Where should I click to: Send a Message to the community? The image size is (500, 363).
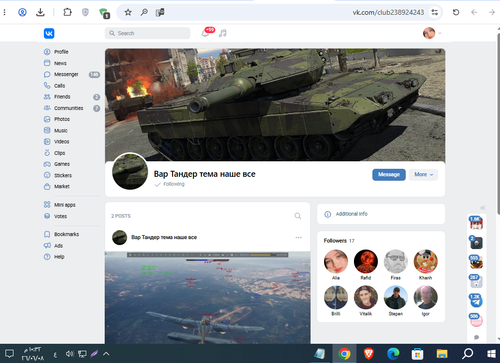coord(389,174)
